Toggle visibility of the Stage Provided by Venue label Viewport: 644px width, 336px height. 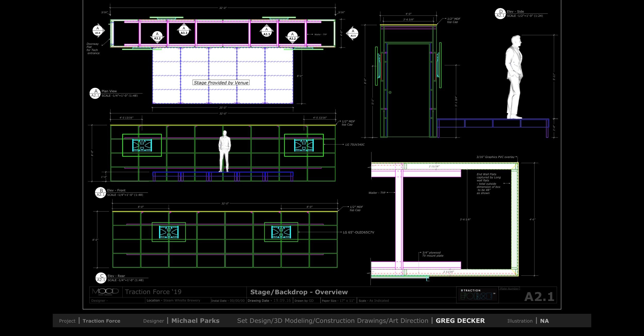221,83
